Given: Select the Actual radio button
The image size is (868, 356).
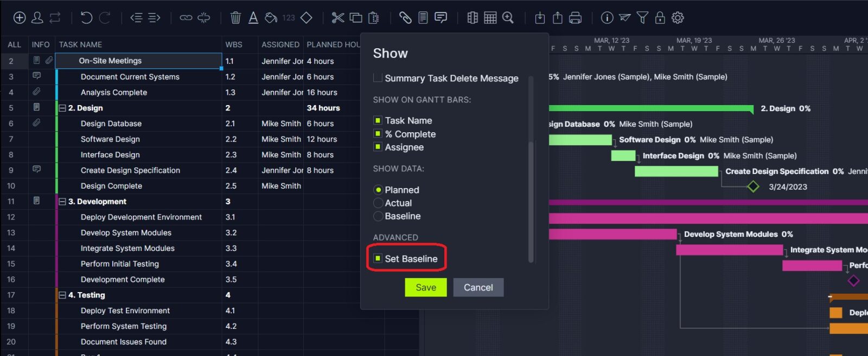Looking at the screenshot, I should point(378,203).
